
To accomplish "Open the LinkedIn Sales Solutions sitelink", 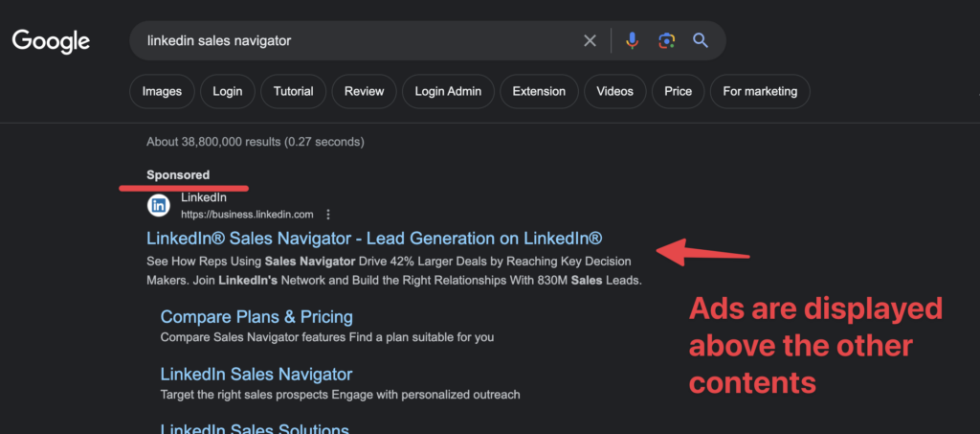I will point(255,428).
